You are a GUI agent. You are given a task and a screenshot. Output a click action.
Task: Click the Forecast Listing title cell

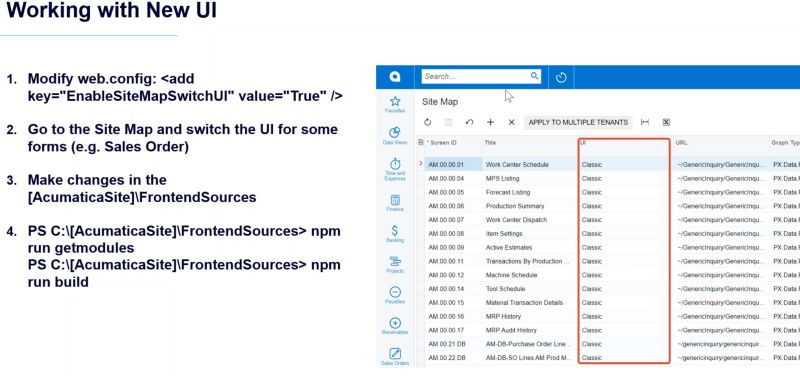coord(530,192)
